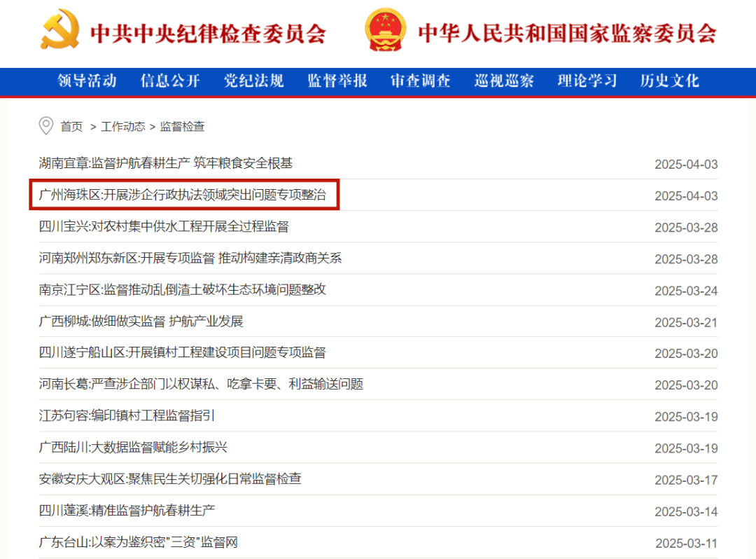756x559 pixels.
Task: Select the 党纪法规 menu item
Action: point(253,81)
